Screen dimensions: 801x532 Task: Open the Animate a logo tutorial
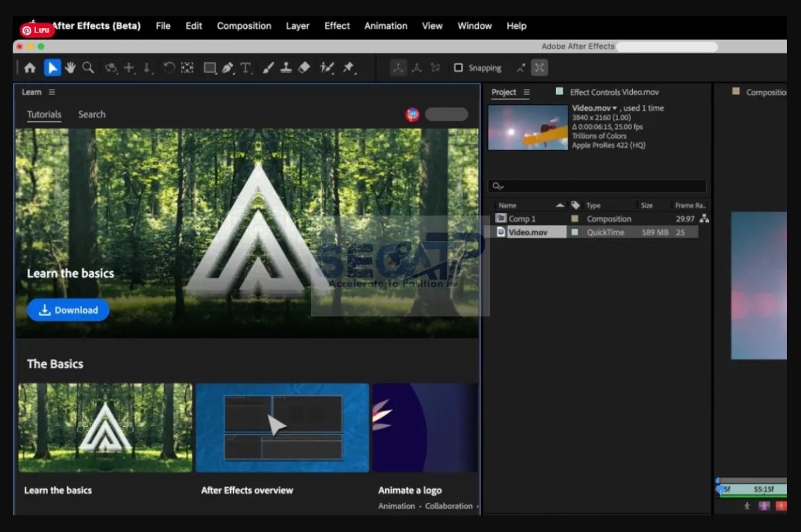pyautogui.click(x=425, y=428)
